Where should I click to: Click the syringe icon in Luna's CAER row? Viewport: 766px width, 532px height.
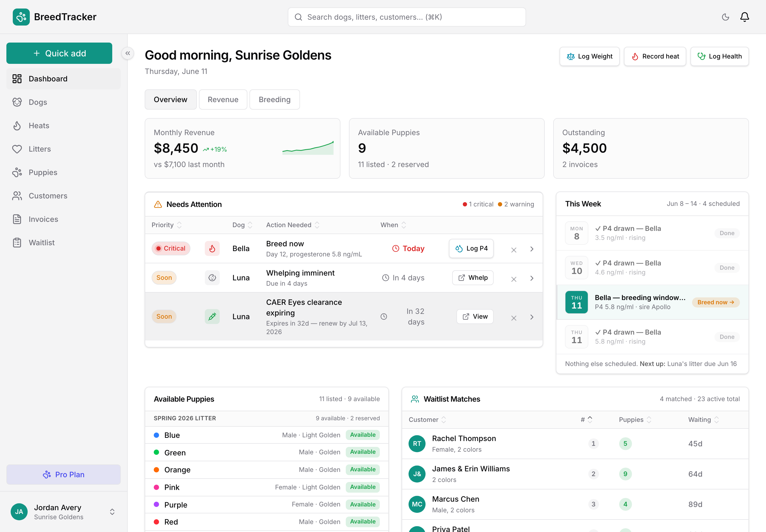click(x=212, y=317)
